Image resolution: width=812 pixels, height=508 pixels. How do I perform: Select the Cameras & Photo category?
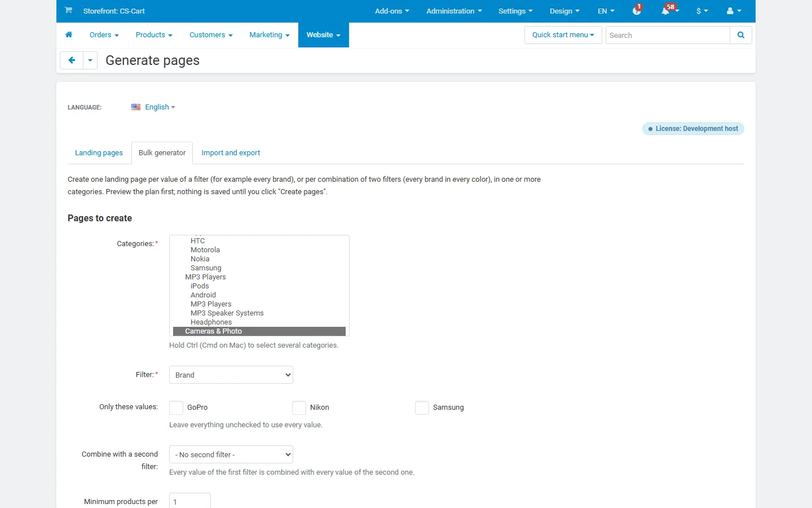259,331
